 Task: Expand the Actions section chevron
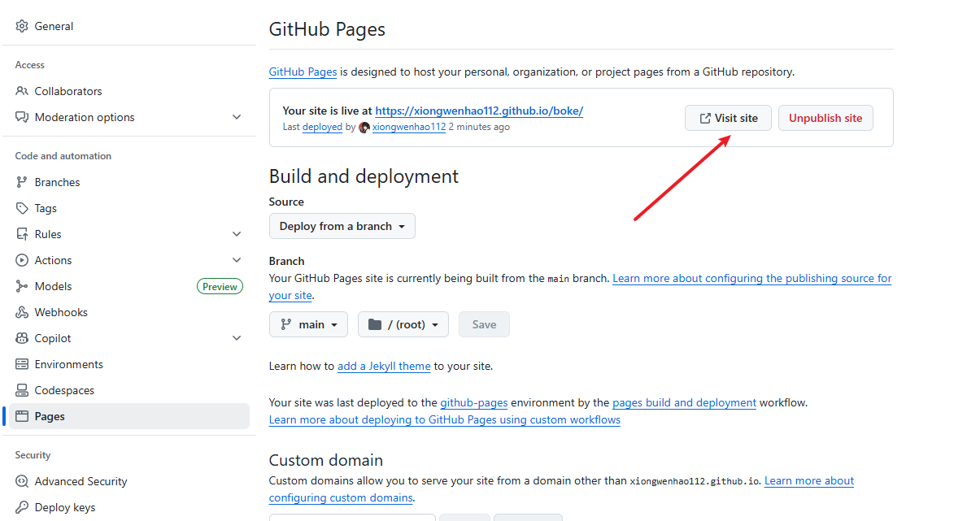pyautogui.click(x=237, y=260)
